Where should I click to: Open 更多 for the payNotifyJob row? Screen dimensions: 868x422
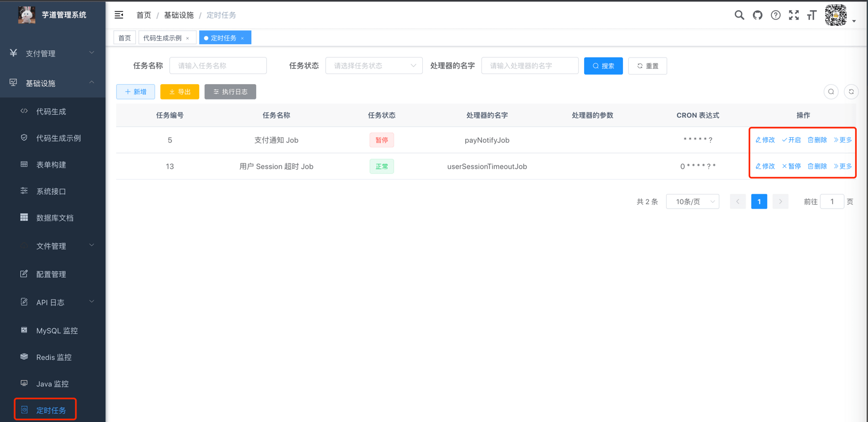click(842, 140)
